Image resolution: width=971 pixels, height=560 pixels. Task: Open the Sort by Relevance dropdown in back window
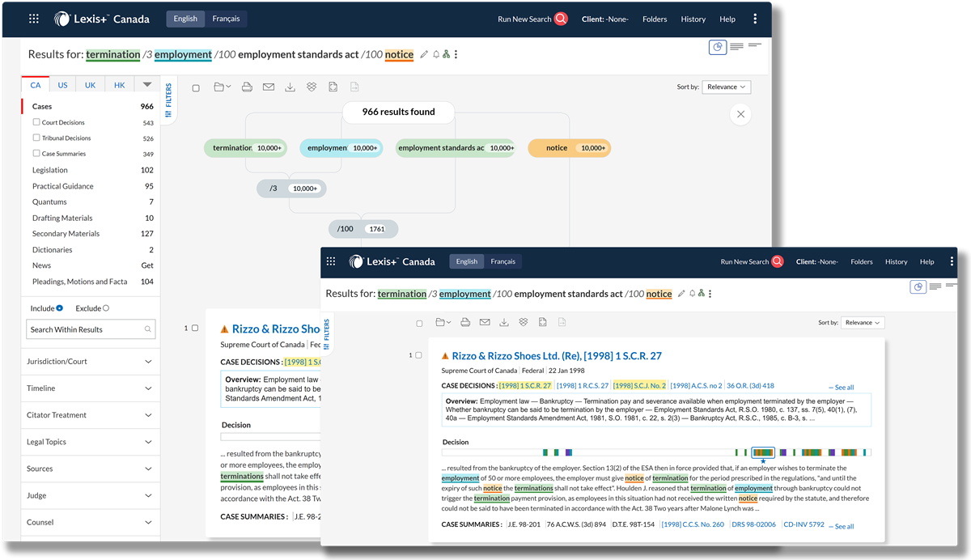click(727, 87)
